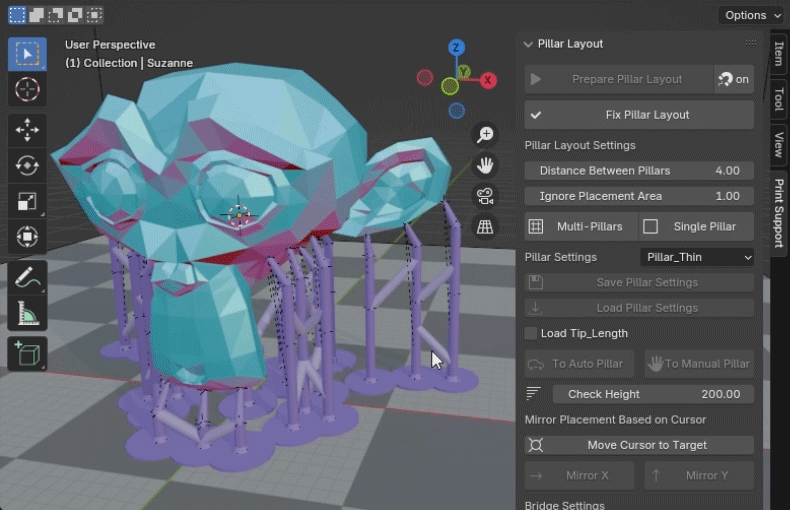Click Load Pillar Settings button
This screenshot has height=510, width=790.
tap(639, 308)
